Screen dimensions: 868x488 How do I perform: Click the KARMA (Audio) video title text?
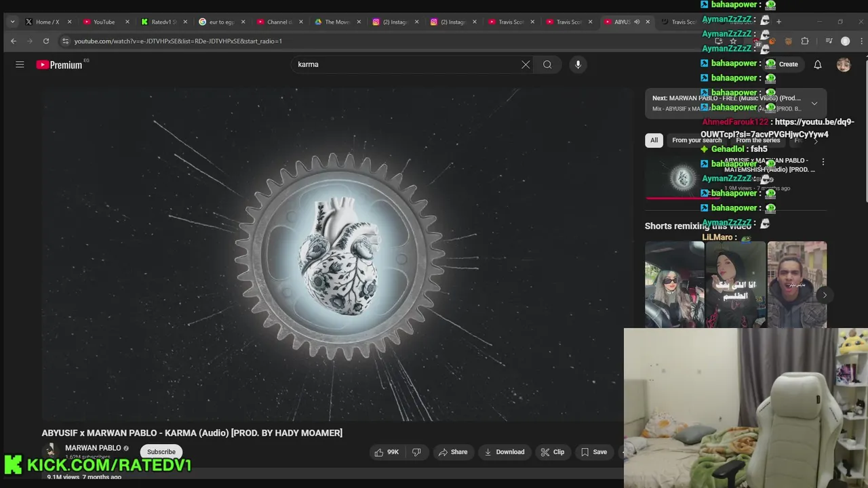pyautogui.click(x=192, y=433)
